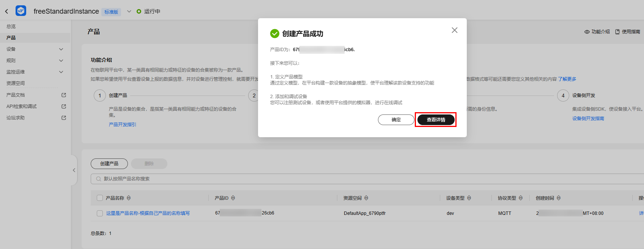Select 产品 in the sidebar
Image resolution: width=644 pixels, height=249 pixels.
coord(11,38)
